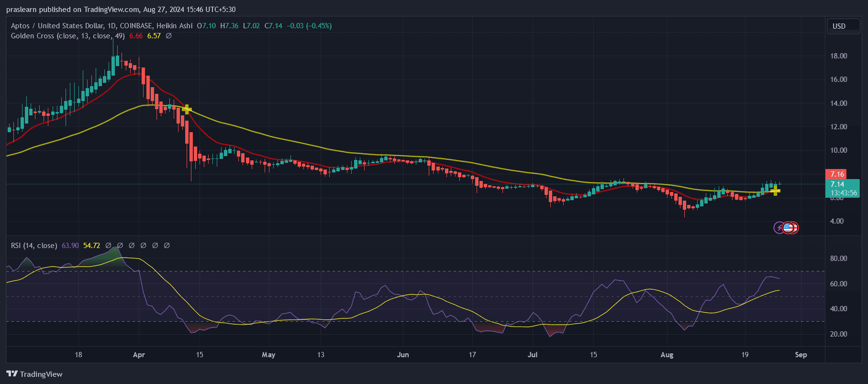Click the 13 date label on time axis
868x384 pixels.
click(x=321, y=355)
